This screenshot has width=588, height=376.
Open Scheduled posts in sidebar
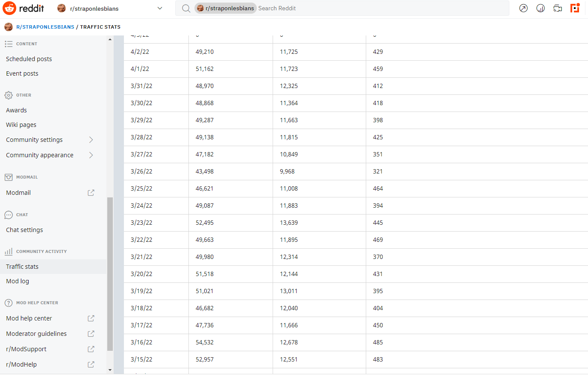point(29,59)
